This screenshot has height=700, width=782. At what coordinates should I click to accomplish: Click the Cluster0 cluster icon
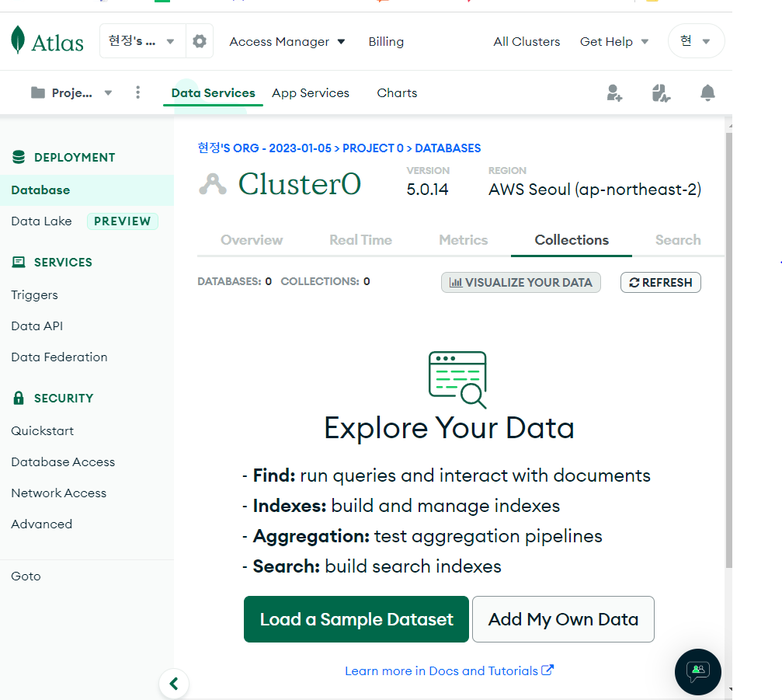tap(213, 184)
